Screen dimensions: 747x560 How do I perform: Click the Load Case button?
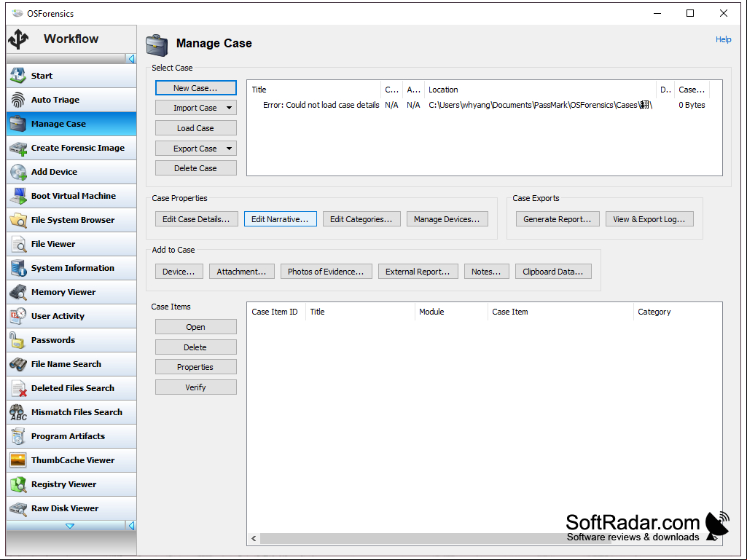pyautogui.click(x=195, y=128)
